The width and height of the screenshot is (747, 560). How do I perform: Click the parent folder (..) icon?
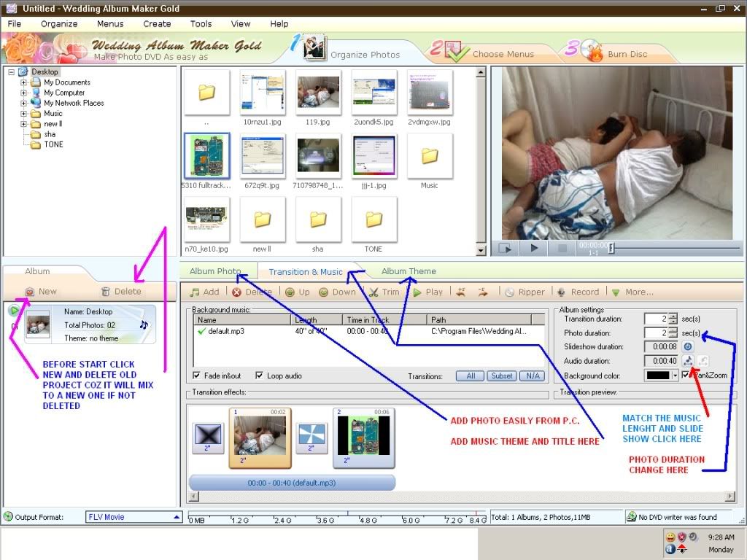tap(206, 93)
